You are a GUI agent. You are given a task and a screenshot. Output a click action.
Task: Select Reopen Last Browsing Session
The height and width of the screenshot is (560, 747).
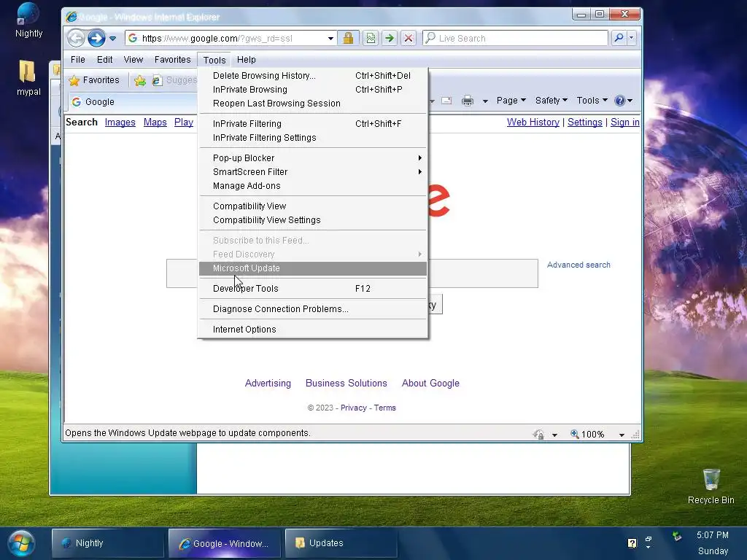pos(312,103)
